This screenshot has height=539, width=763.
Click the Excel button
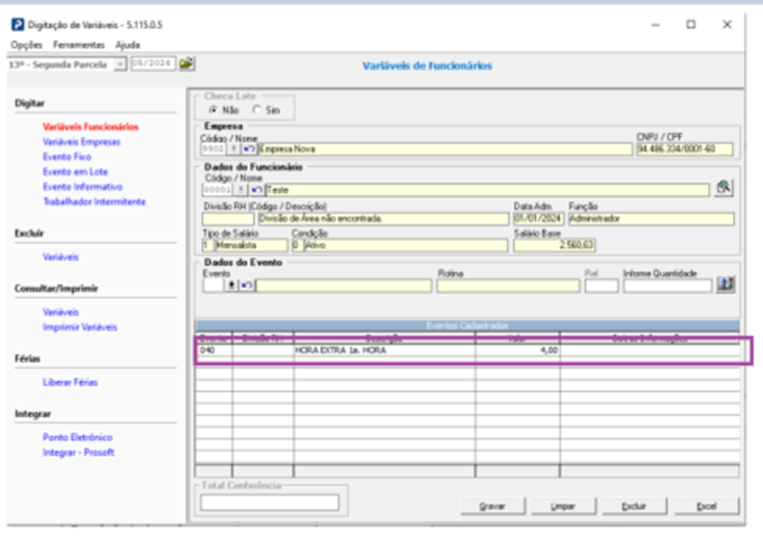707,506
